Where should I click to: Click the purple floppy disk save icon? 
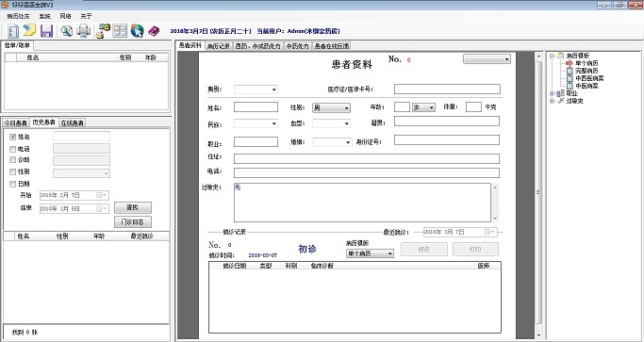point(46,31)
